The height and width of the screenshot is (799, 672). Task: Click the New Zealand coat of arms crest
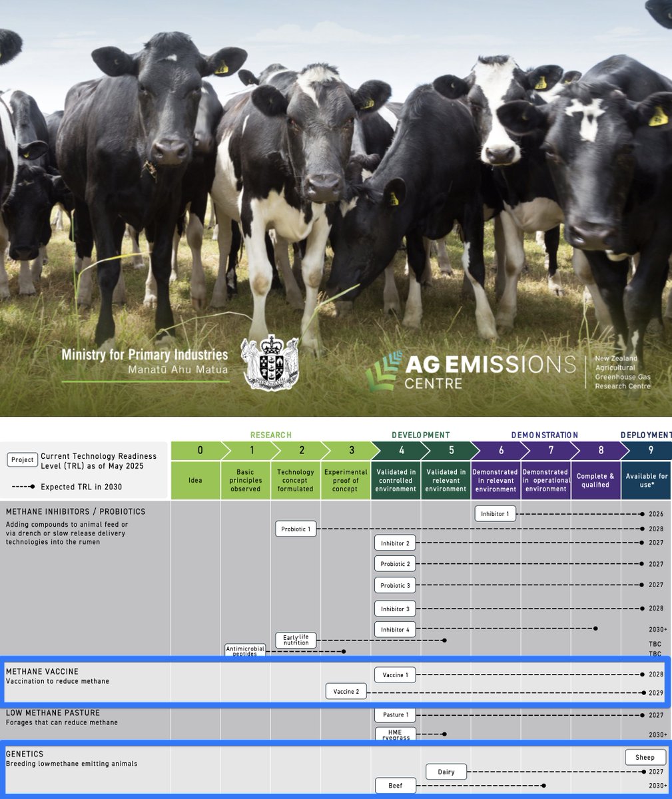pyautogui.click(x=270, y=362)
